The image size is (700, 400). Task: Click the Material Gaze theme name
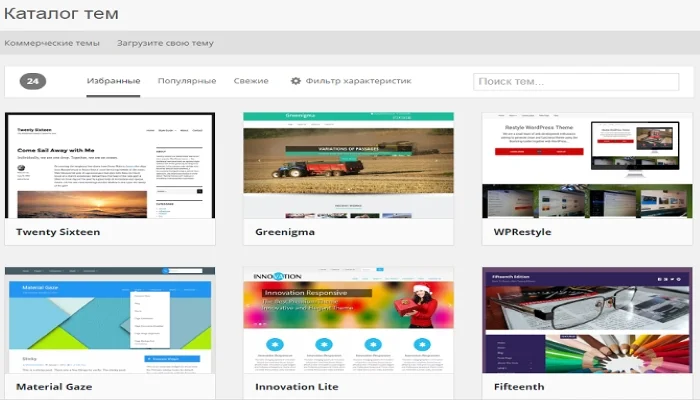click(54, 387)
